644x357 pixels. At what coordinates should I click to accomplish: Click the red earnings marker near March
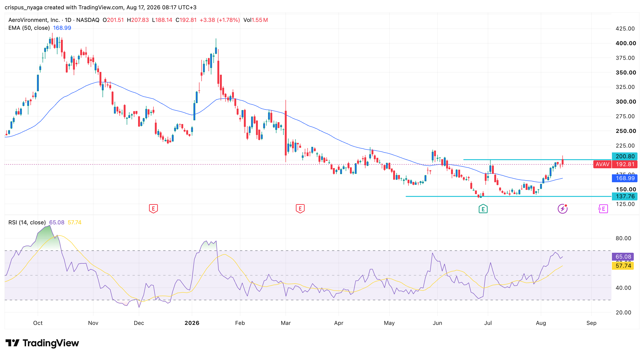(x=300, y=208)
